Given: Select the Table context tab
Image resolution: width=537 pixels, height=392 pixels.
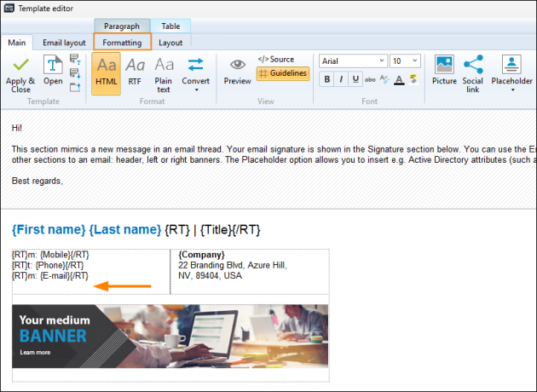Looking at the screenshot, I should coord(170,26).
